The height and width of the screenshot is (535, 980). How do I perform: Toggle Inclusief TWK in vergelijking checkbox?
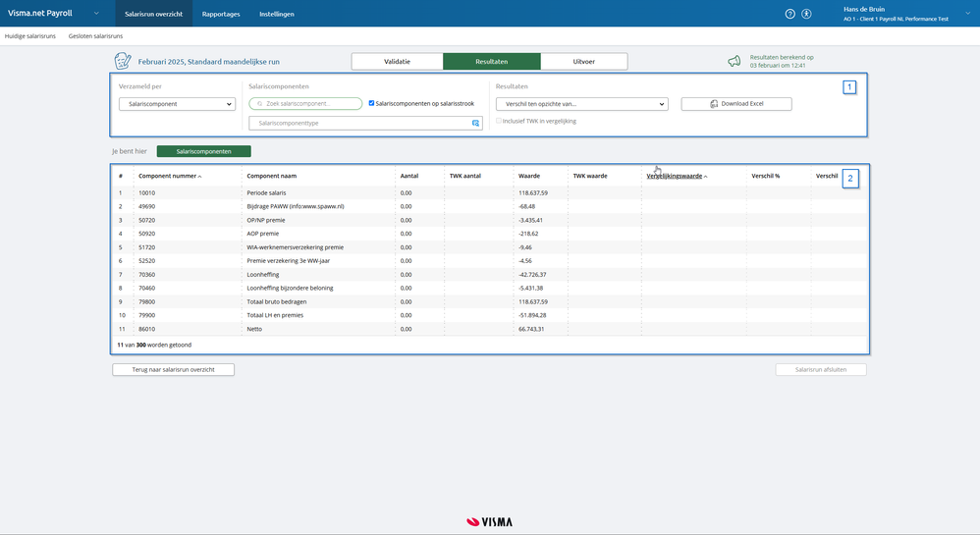click(499, 121)
